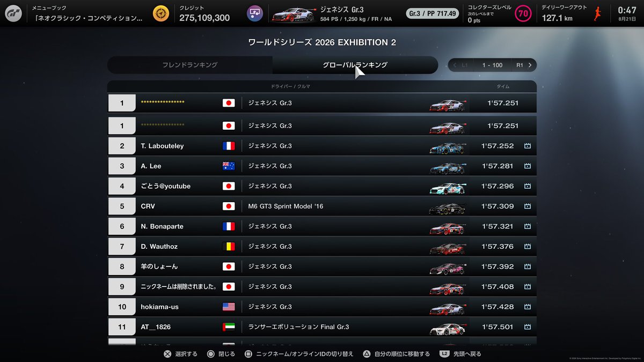Click France flag in N. Bonaparte row
This screenshot has width=644, height=362.
click(229, 226)
